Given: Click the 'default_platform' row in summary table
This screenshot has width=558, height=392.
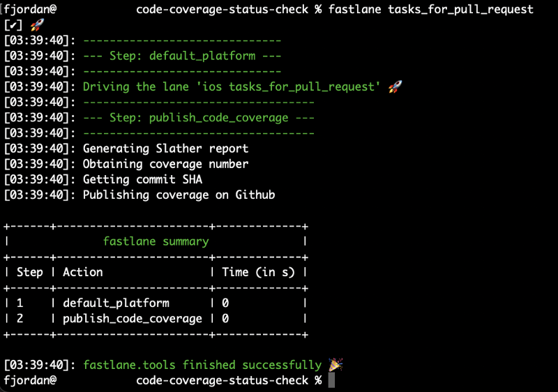Looking at the screenshot, I should tap(155, 303).
